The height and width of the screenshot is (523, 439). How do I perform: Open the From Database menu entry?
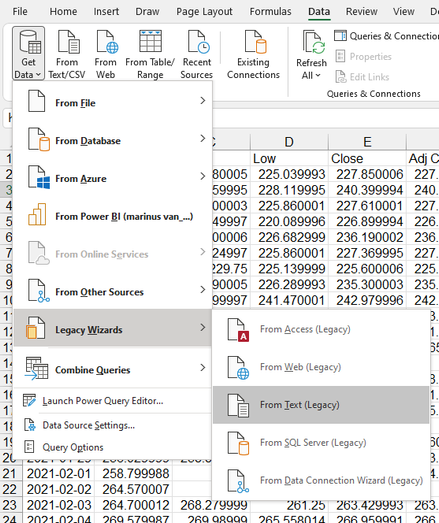113,140
